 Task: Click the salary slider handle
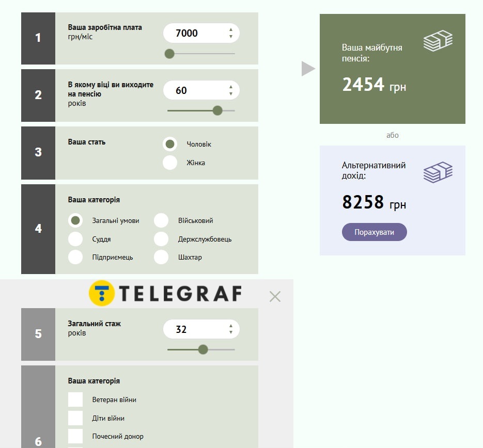tap(169, 54)
